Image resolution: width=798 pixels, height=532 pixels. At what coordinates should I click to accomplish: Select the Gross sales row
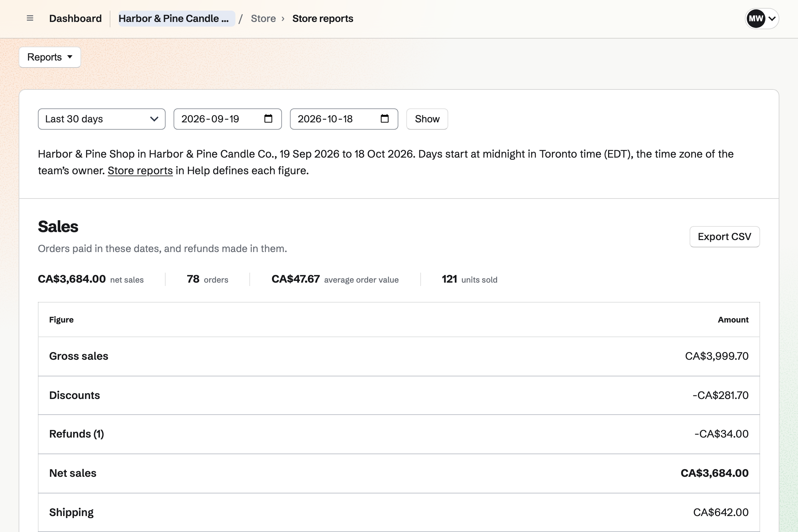tap(399, 356)
